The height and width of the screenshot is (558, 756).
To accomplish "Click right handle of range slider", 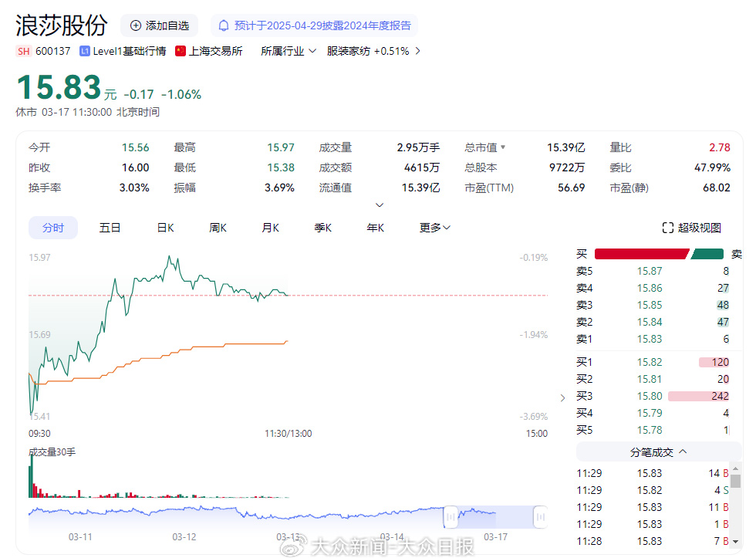I will [541, 517].
